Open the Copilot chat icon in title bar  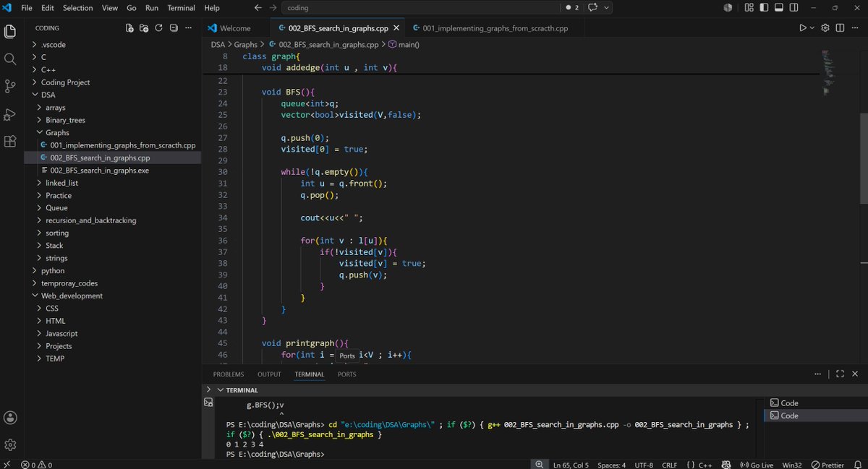[x=593, y=8]
